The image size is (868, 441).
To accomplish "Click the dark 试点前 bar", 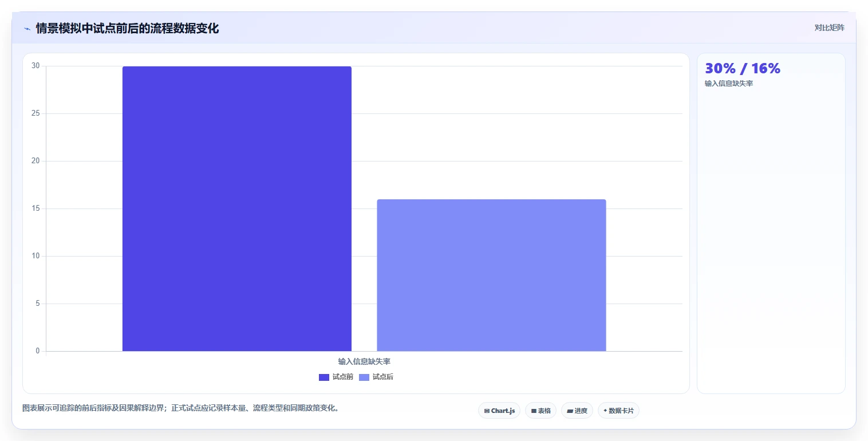I will [237, 208].
